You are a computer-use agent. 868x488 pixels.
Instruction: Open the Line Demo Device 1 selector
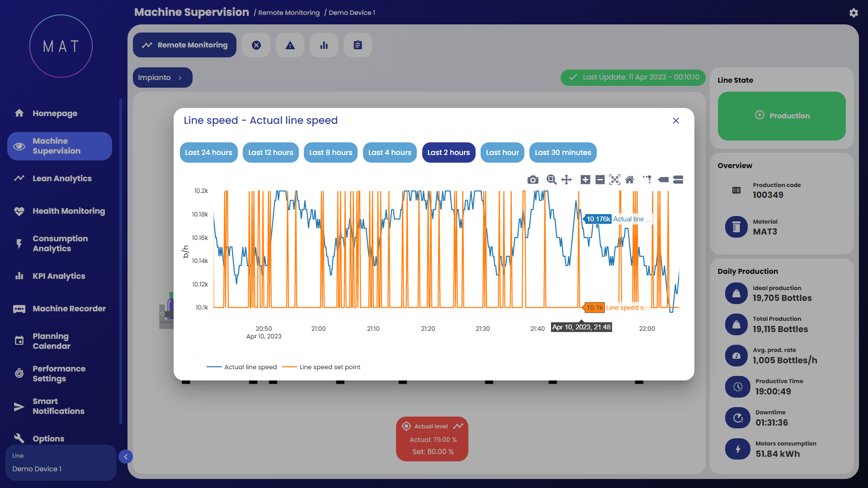(x=61, y=463)
